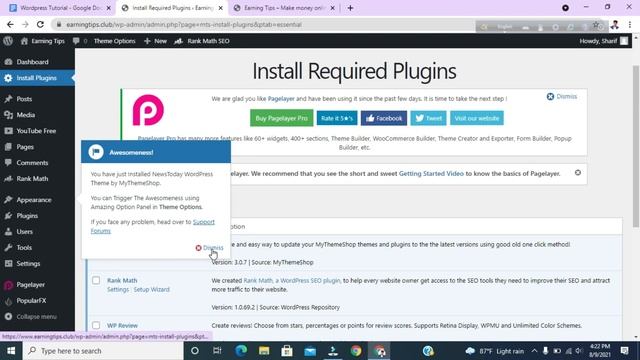Image resolution: width=640 pixels, height=360 pixels.
Task: Click Rank Math, a WordPress SEO plugin link
Action: point(291,280)
